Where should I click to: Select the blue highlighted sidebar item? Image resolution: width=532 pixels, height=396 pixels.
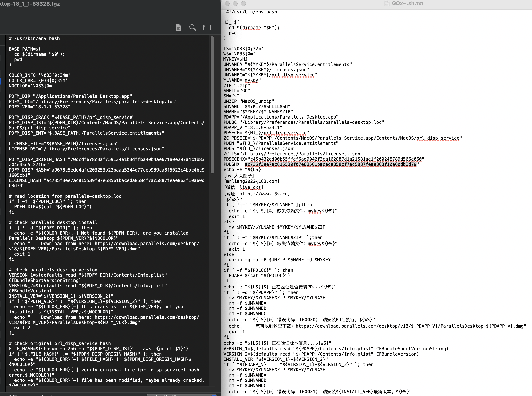0,81
